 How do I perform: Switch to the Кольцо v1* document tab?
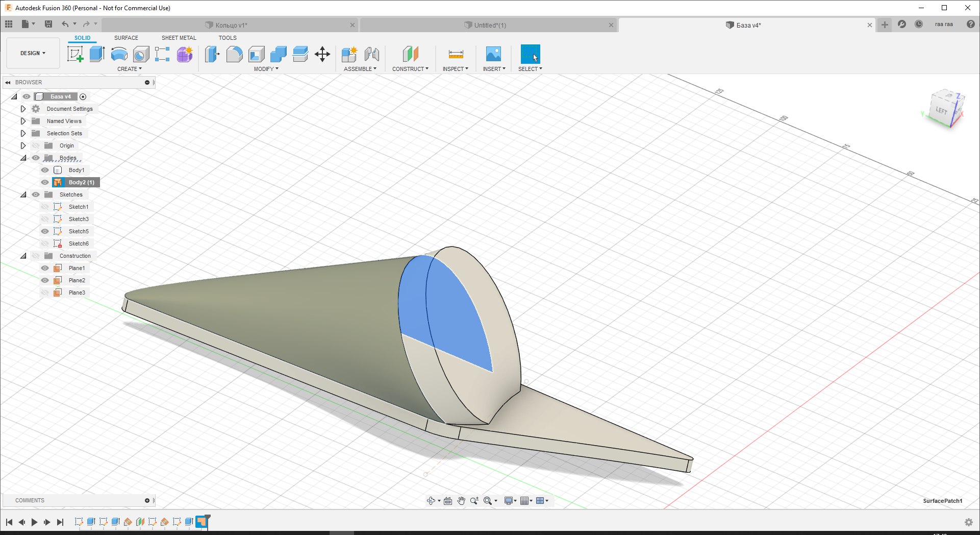[x=231, y=25]
